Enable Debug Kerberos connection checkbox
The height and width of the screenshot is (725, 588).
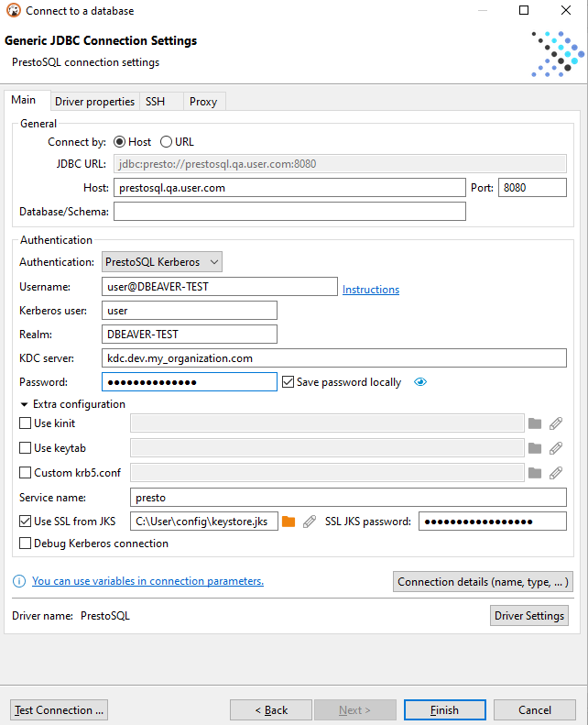coord(25,544)
